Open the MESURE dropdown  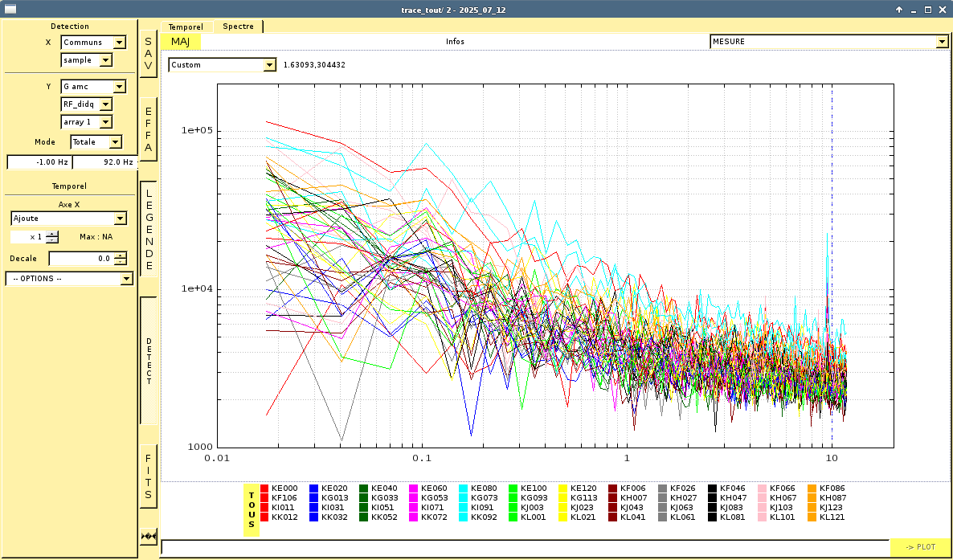(828, 42)
